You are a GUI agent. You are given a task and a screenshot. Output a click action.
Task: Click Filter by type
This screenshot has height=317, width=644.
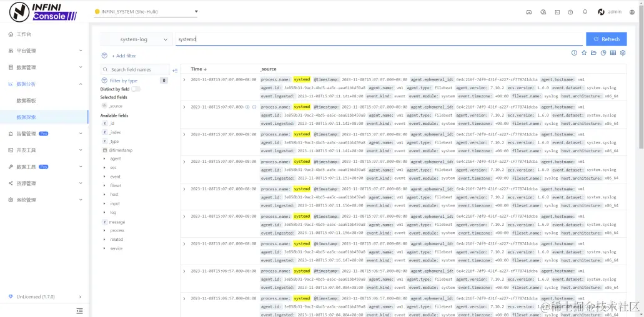point(124,80)
